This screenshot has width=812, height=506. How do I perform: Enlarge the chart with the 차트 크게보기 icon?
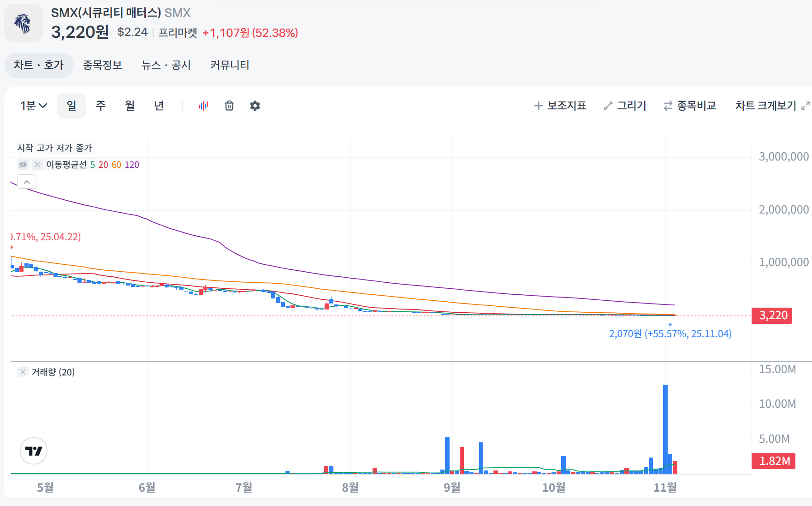tap(805, 105)
